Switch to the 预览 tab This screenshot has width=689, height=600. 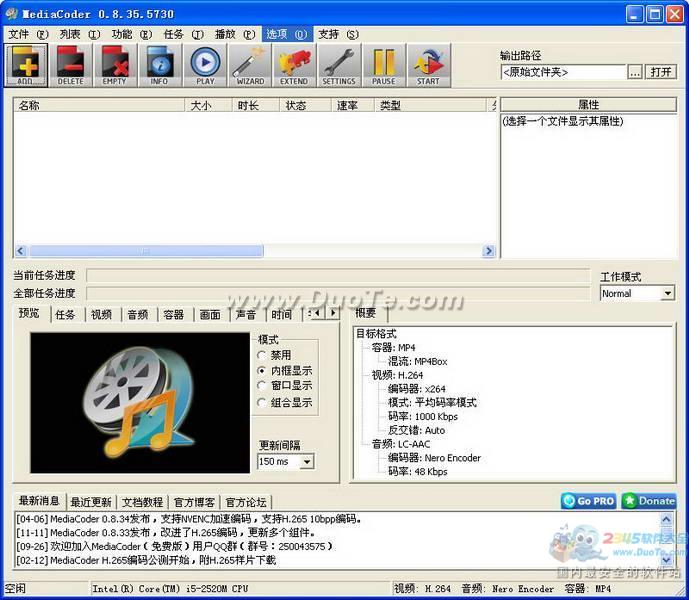pyautogui.click(x=29, y=313)
